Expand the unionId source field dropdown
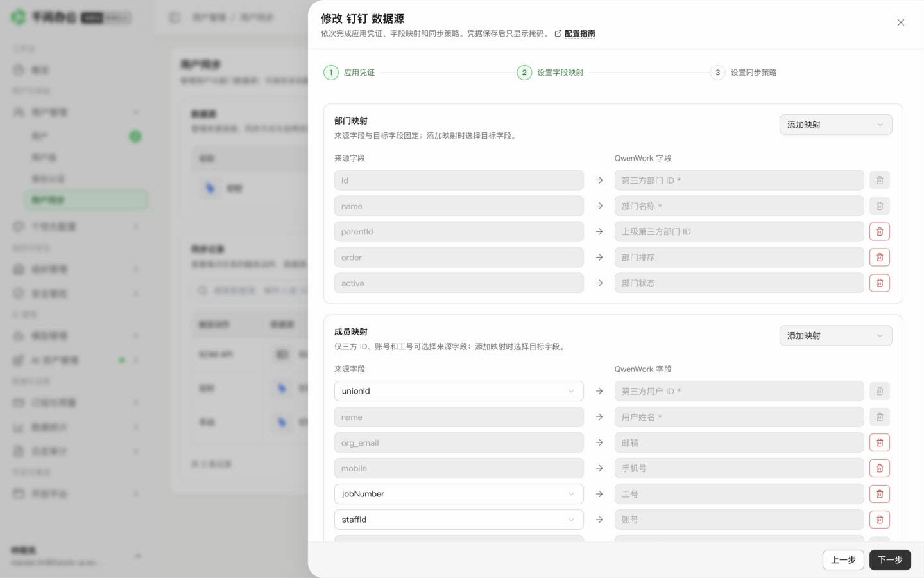Screen dimensions: 924x578 click(459, 391)
